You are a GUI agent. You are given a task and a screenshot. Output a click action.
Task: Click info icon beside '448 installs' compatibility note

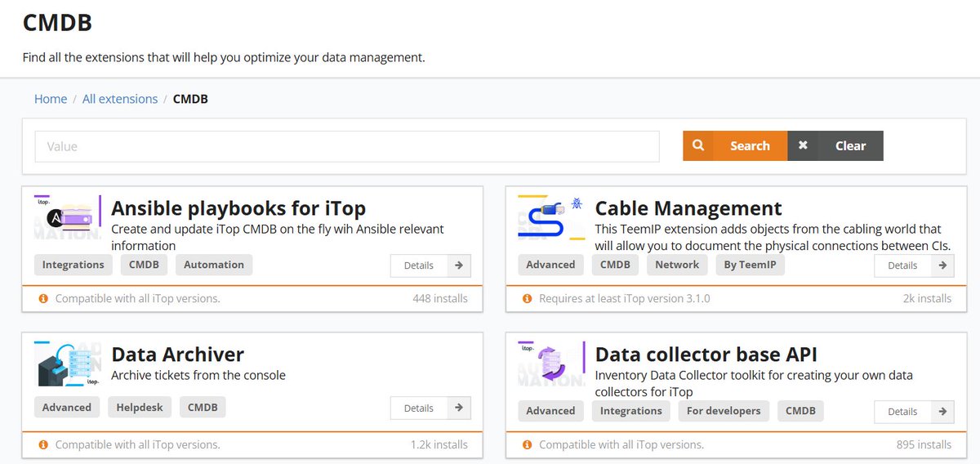click(x=43, y=299)
